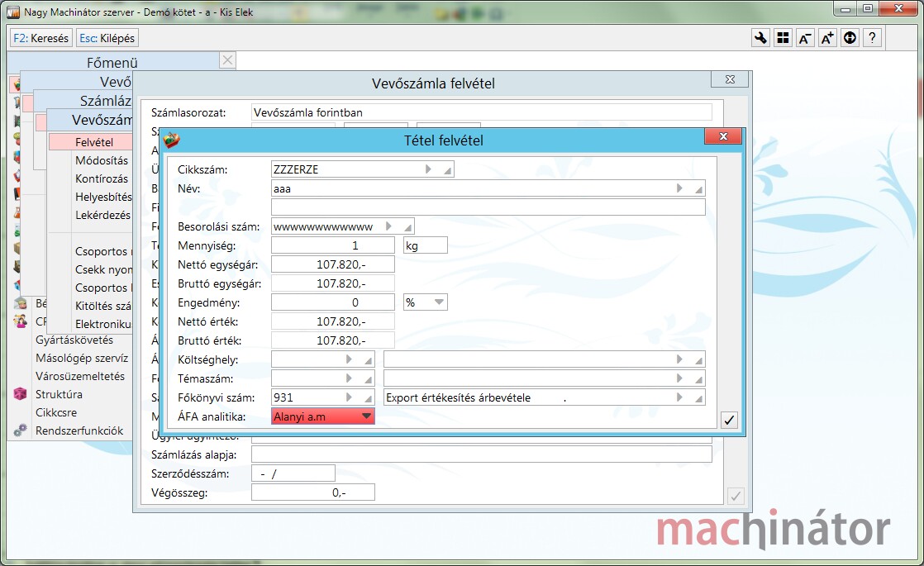The width and height of the screenshot is (924, 566).
Task: Click the Nettó egységár field
Action: click(x=333, y=264)
